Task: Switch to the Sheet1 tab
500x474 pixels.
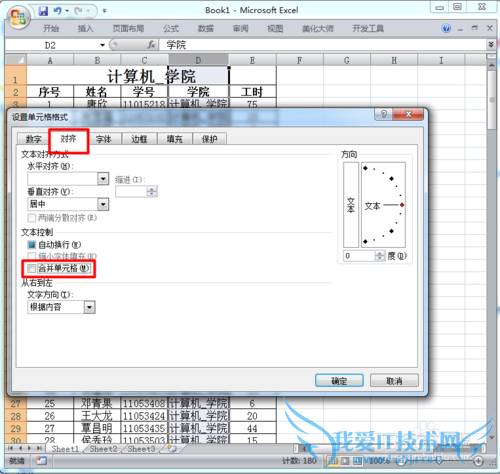Action: click(65, 449)
